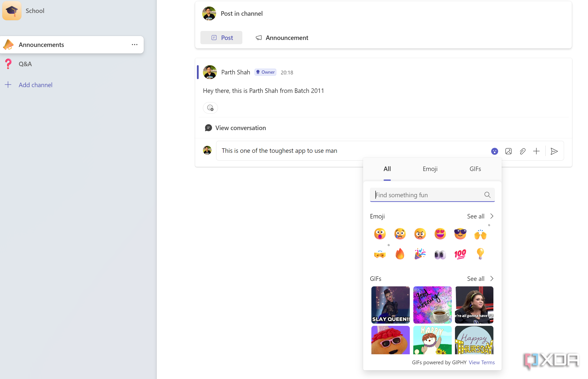Screen dimensions: 588x379
Task: Select the Announcement post type
Action: (282, 38)
